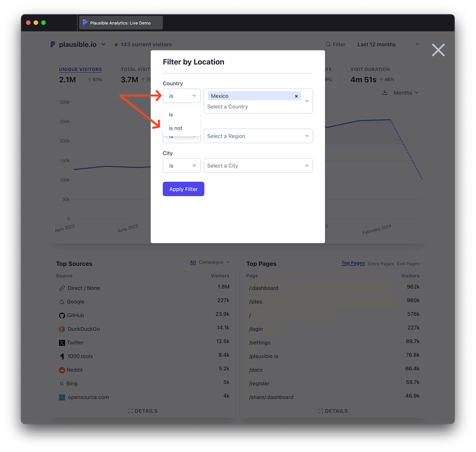Viewport: 476px width, 452px height.
Task: Click the /login page row
Action: click(333, 329)
